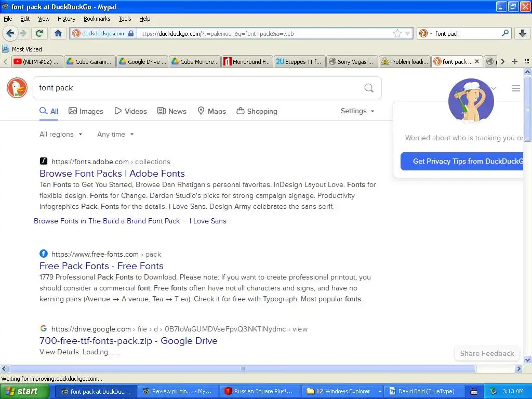Click Get Privacy Tips from DuckDuckGo button

point(462,161)
